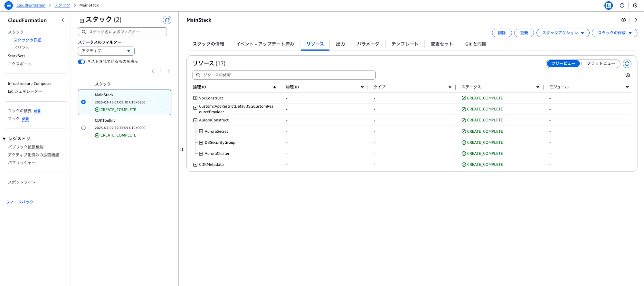644x286 pixels.
Task: Open スタックの詳細 in the sidebar
Action: tap(27, 40)
